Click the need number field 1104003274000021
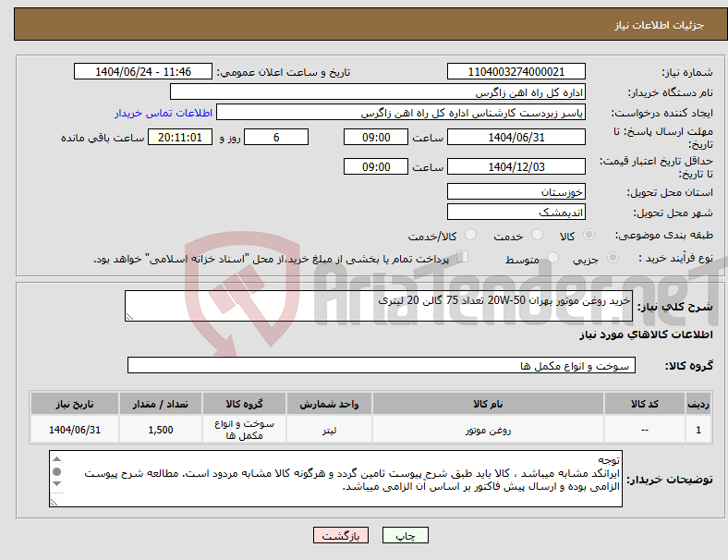Image resolution: width=728 pixels, height=560 pixels. pyautogui.click(x=516, y=72)
